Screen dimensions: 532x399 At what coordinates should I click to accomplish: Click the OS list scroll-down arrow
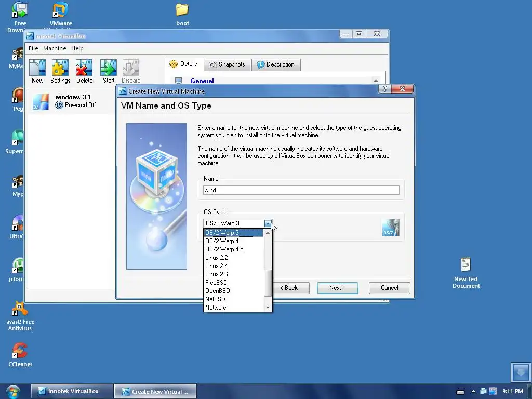click(268, 308)
